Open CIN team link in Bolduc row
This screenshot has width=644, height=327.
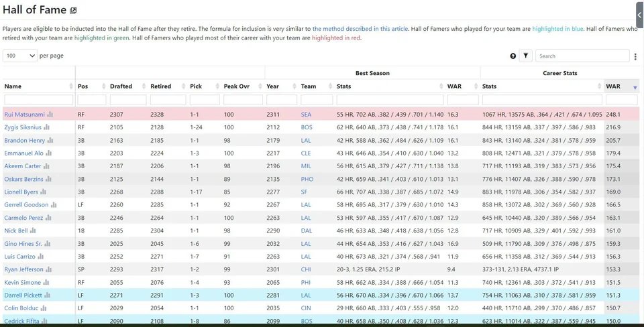pyautogui.click(x=306, y=308)
